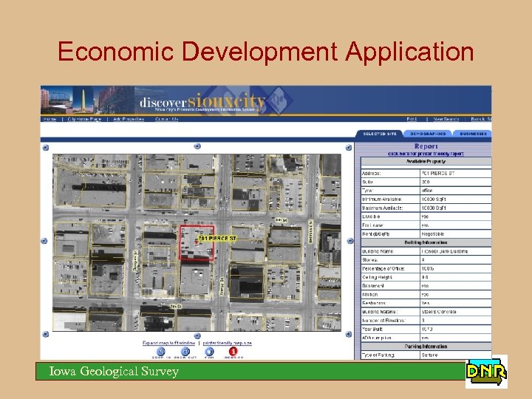Click the red-outlined parcel on map
The width and height of the screenshot is (532, 399).
coord(197,242)
